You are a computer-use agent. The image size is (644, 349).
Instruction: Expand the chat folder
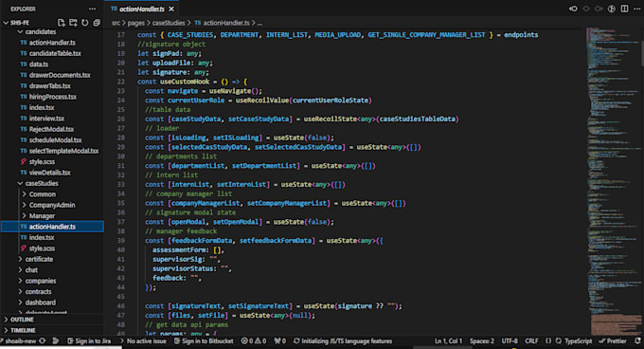(20, 270)
